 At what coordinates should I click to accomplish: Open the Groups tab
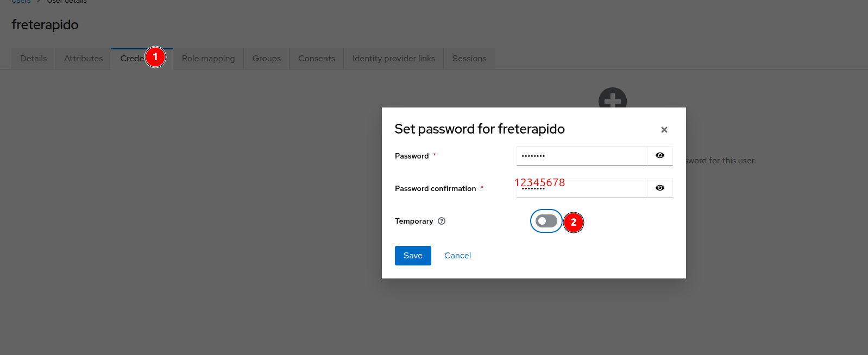[266, 59]
